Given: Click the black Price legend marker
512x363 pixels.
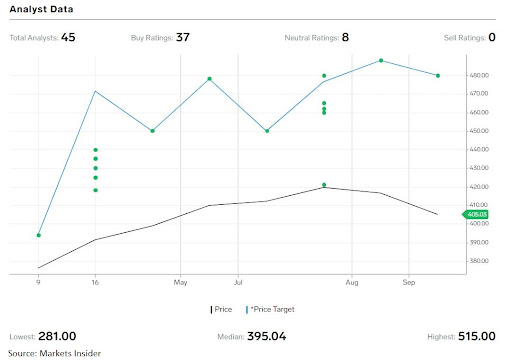Looking at the screenshot, I should 211,310.
